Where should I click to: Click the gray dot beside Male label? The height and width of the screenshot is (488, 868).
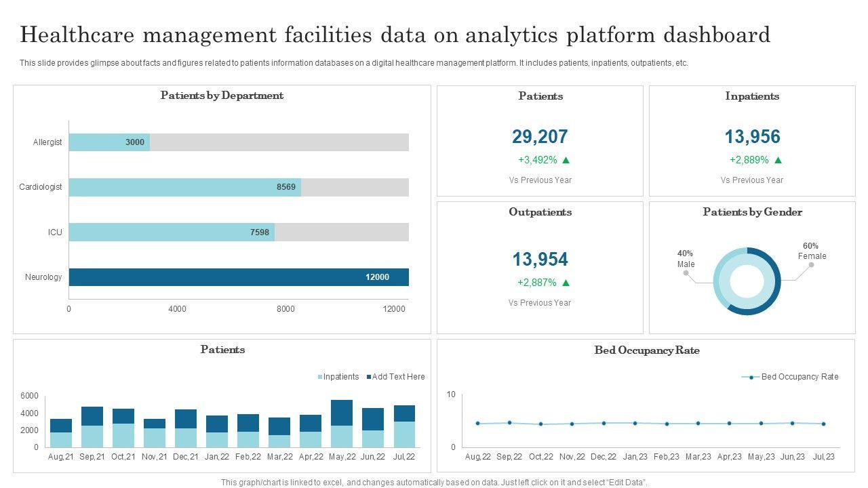point(686,273)
